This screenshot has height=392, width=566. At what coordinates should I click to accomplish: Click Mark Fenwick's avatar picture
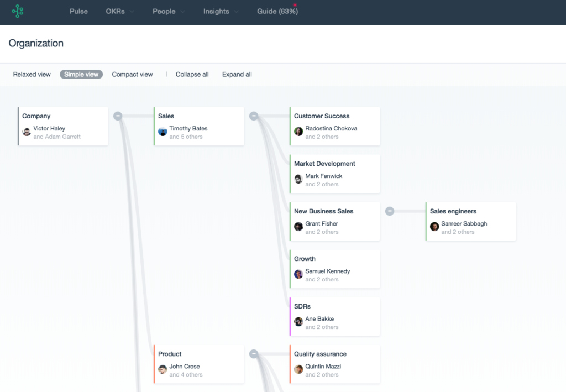(x=298, y=179)
